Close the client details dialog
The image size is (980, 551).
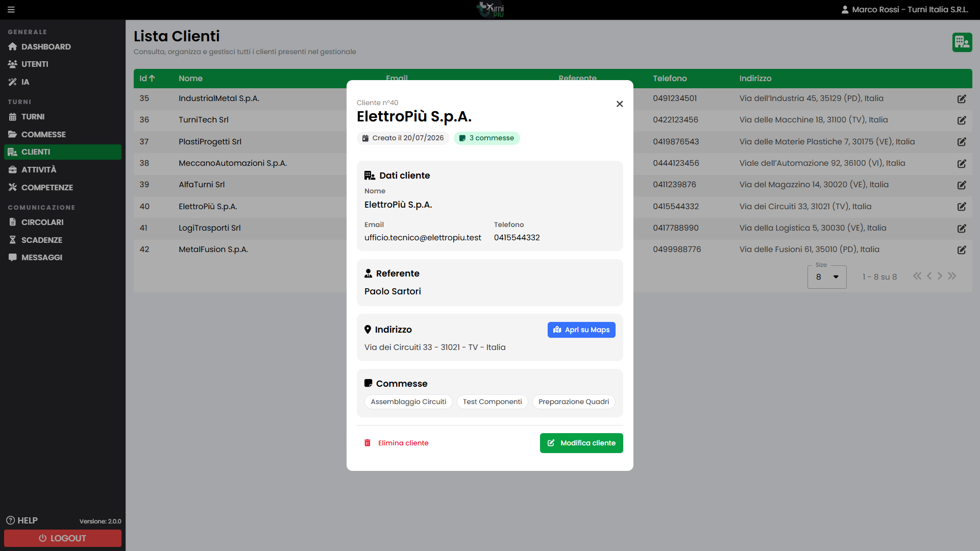(x=620, y=104)
